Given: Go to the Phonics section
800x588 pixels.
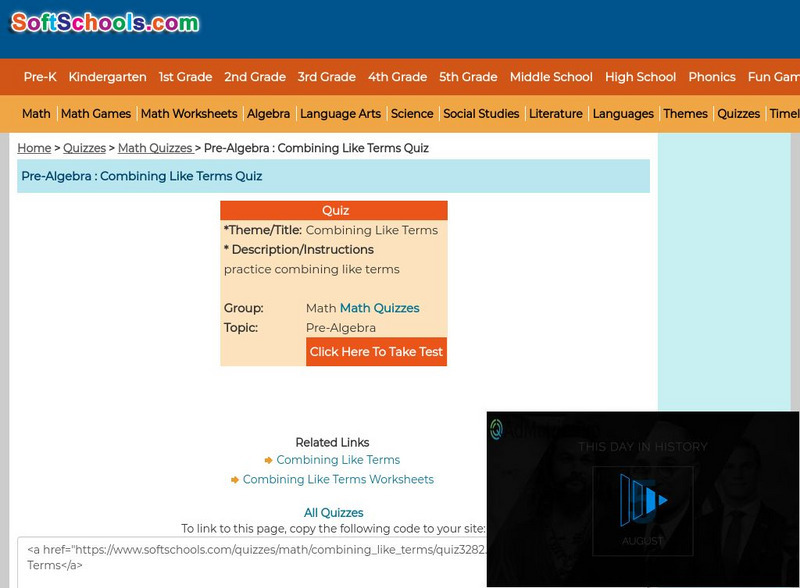Looking at the screenshot, I should [712, 77].
